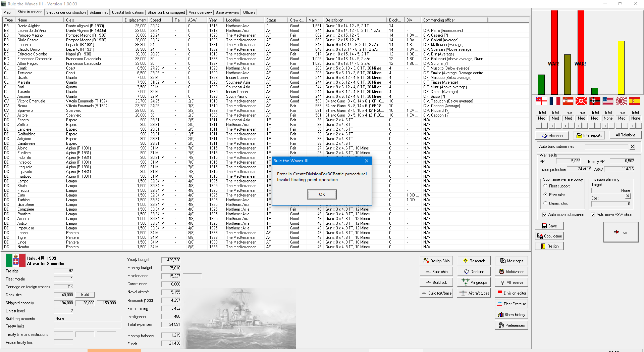Image resolution: width=644 pixels, height=352 pixels.
Task: Save the game with the Save button
Action: click(x=549, y=226)
